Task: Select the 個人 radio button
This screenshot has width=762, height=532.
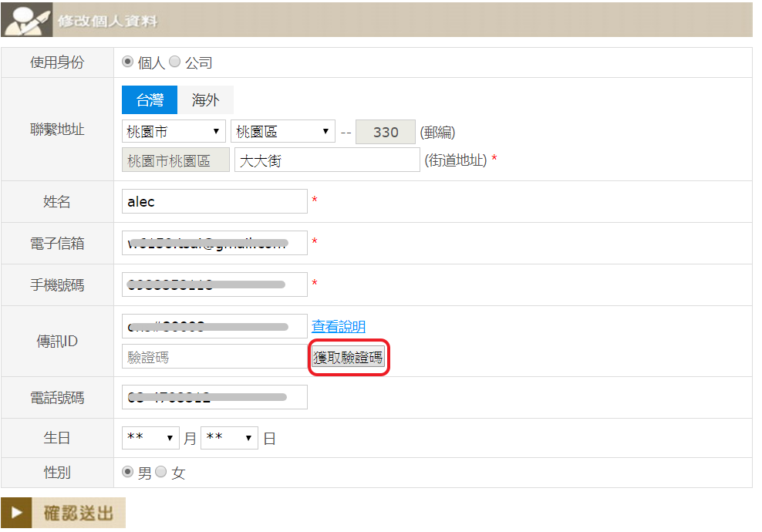Action: [128, 62]
